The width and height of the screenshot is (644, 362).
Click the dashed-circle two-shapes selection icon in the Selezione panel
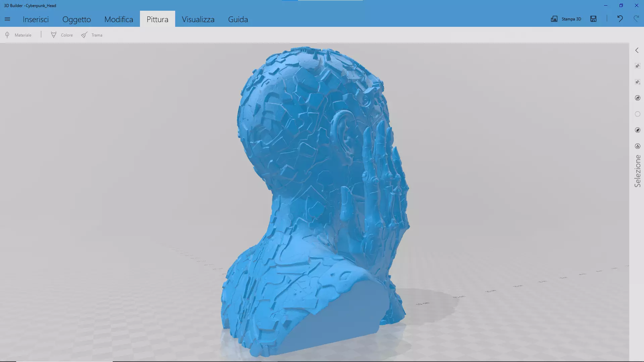click(x=638, y=98)
